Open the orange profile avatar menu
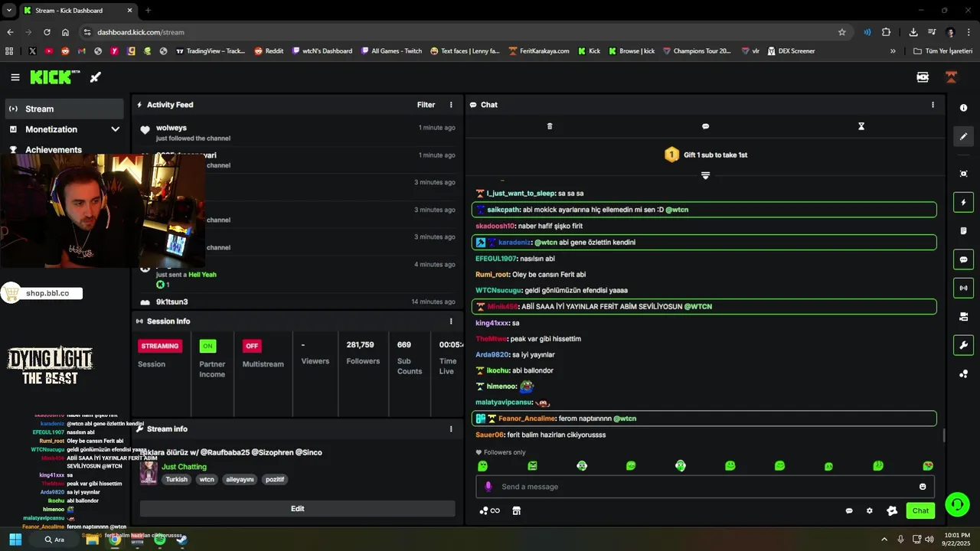980x551 pixels. coord(951,77)
